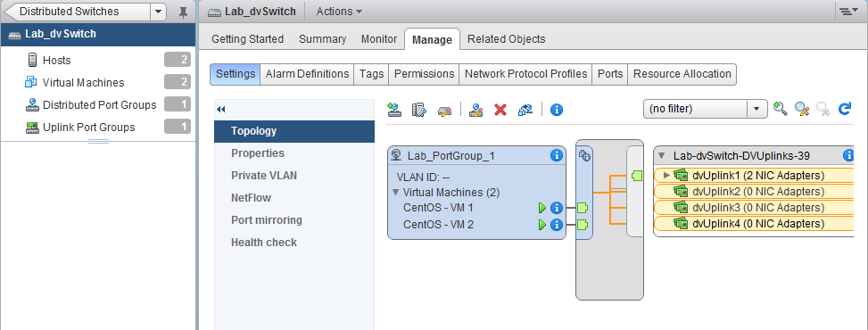
Task: Select the Settings sub-tab
Action: [236, 74]
